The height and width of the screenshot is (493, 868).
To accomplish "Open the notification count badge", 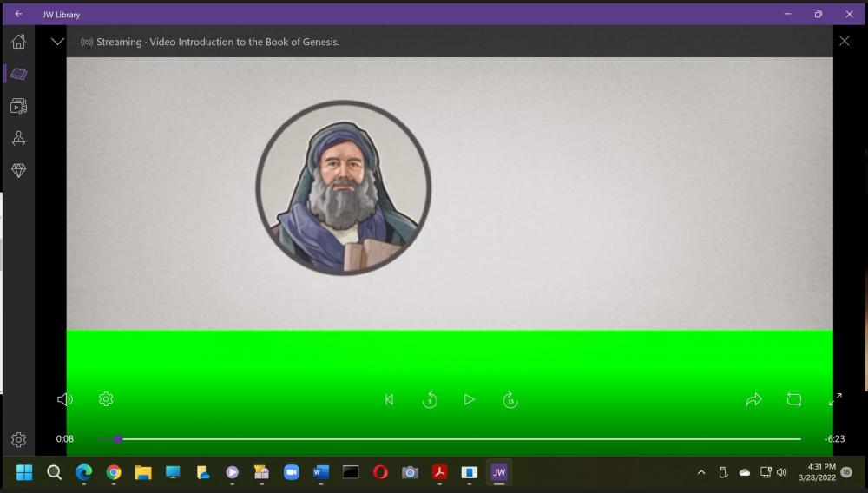I will [846, 472].
